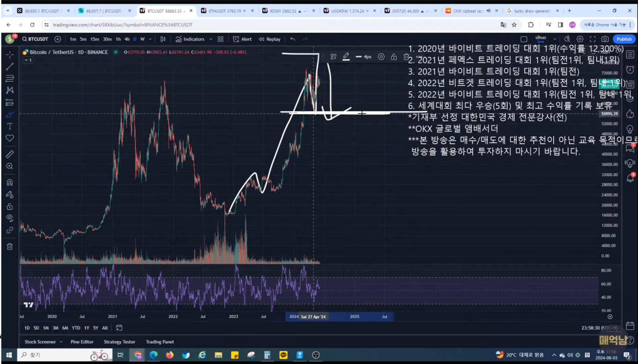Select the All date range
This screenshot has width=638, height=364.
tap(105, 328)
